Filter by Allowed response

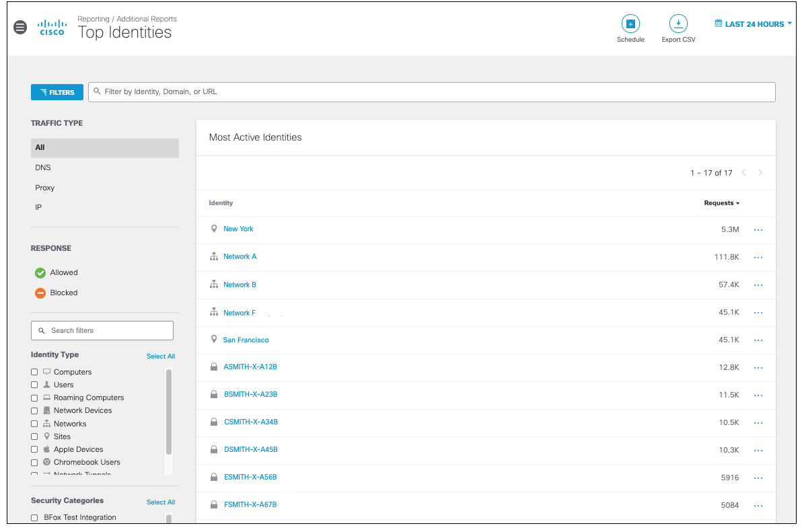click(x=57, y=273)
